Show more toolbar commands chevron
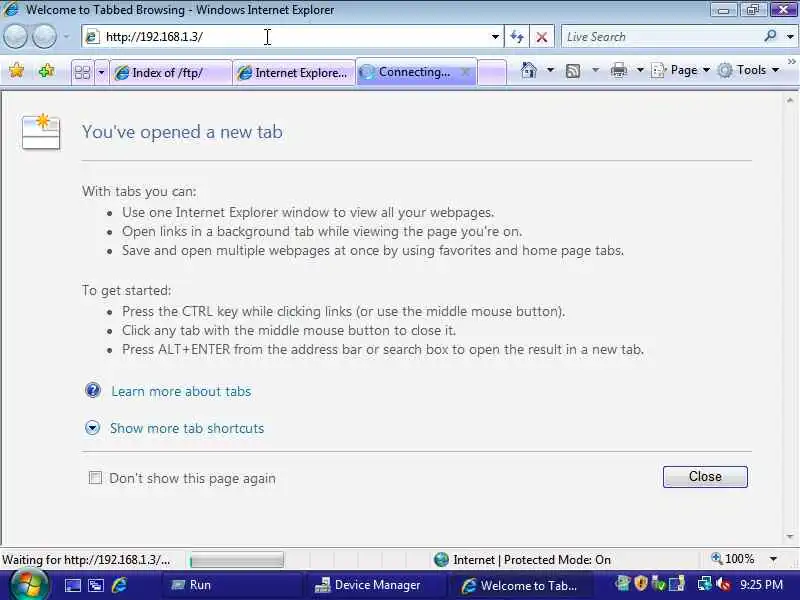The image size is (800, 600). point(792,62)
